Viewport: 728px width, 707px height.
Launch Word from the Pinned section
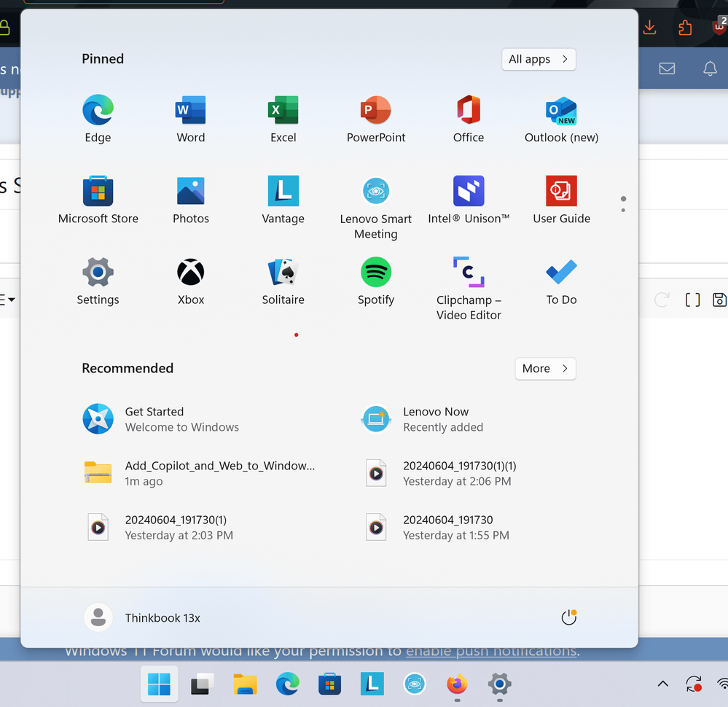[190, 119]
